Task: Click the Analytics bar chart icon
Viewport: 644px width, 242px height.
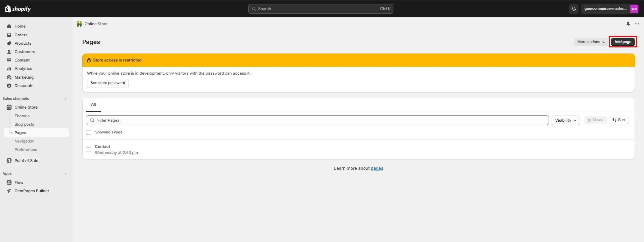Action: pos(9,69)
